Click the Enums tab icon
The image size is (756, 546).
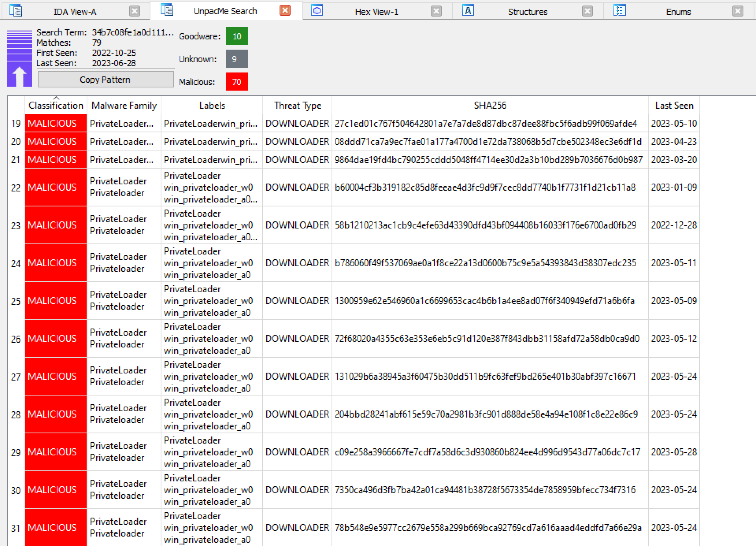click(619, 10)
